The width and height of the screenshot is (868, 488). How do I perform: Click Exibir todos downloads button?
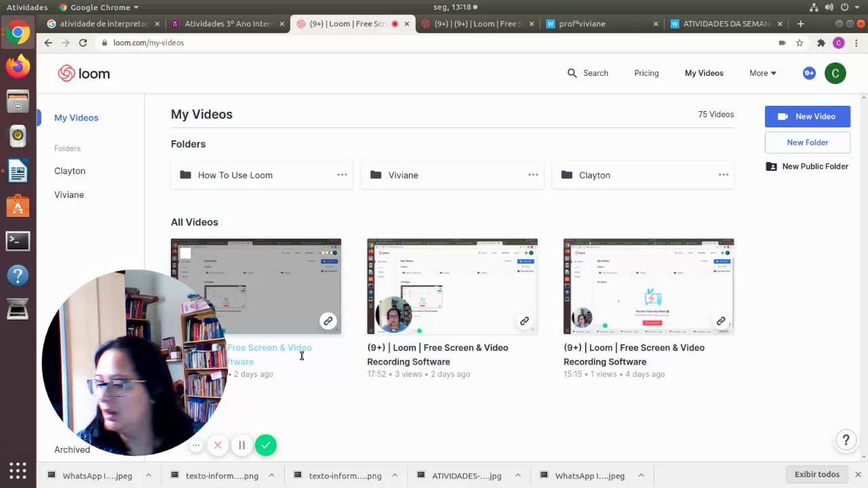816,474
